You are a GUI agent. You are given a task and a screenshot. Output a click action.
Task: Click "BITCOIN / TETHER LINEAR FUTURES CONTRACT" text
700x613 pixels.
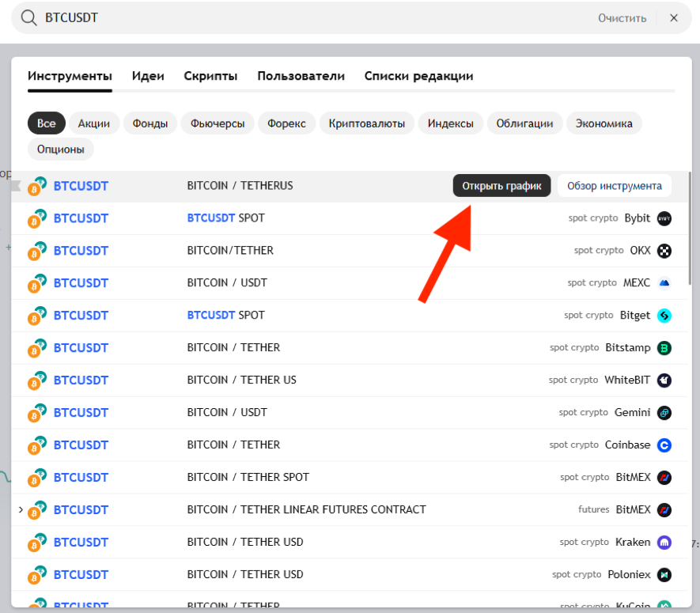(306, 509)
